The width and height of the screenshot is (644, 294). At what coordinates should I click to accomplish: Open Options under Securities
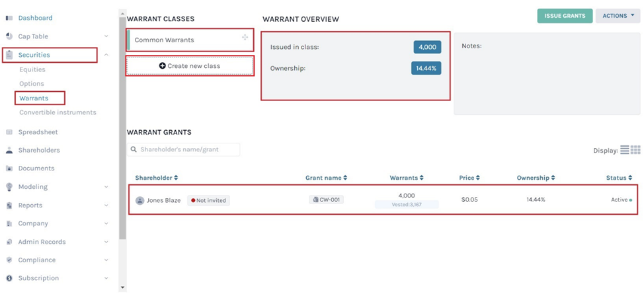click(32, 83)
